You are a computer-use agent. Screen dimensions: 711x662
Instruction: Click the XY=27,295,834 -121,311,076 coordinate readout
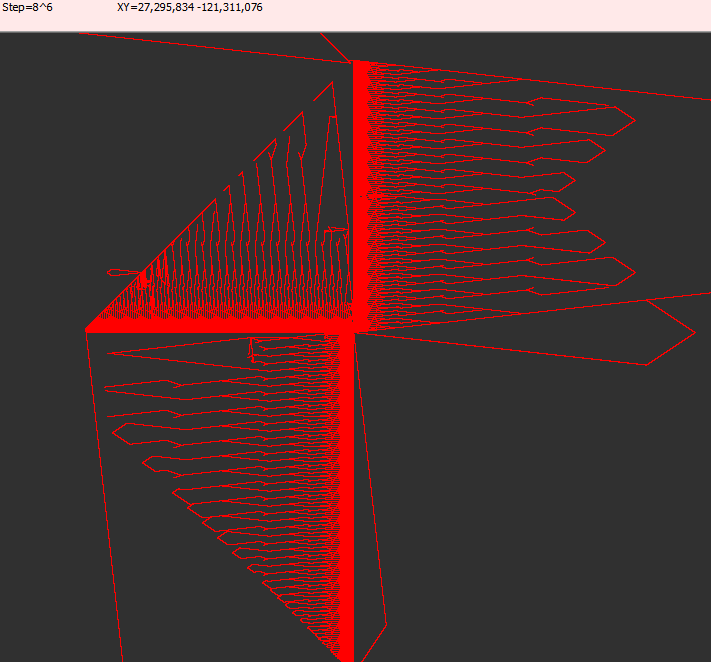190,8
